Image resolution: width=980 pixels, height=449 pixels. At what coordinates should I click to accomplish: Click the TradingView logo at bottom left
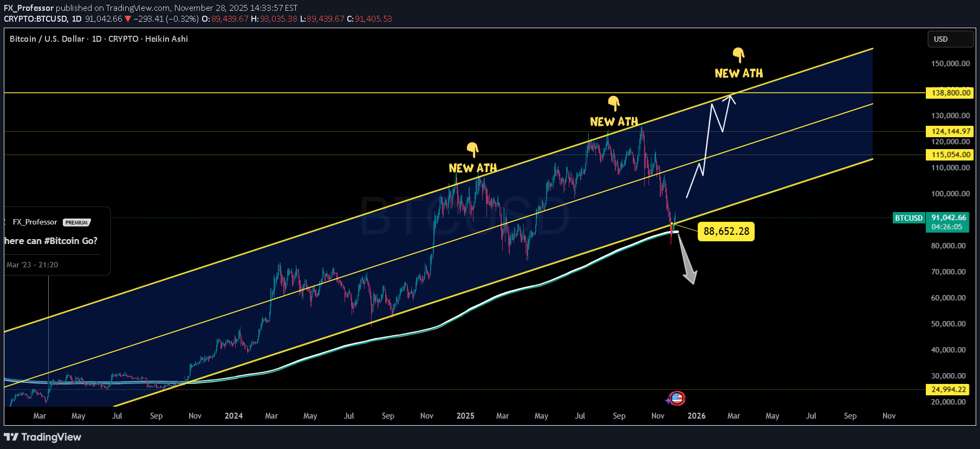pyautogui.click(x=43, y=437)
